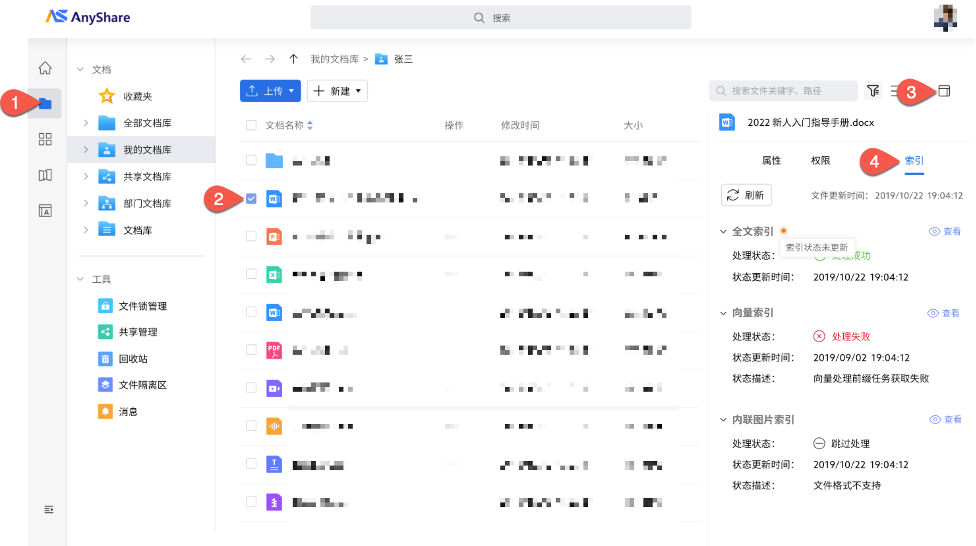Expand 部门文档库 tree node

[86, 203]
